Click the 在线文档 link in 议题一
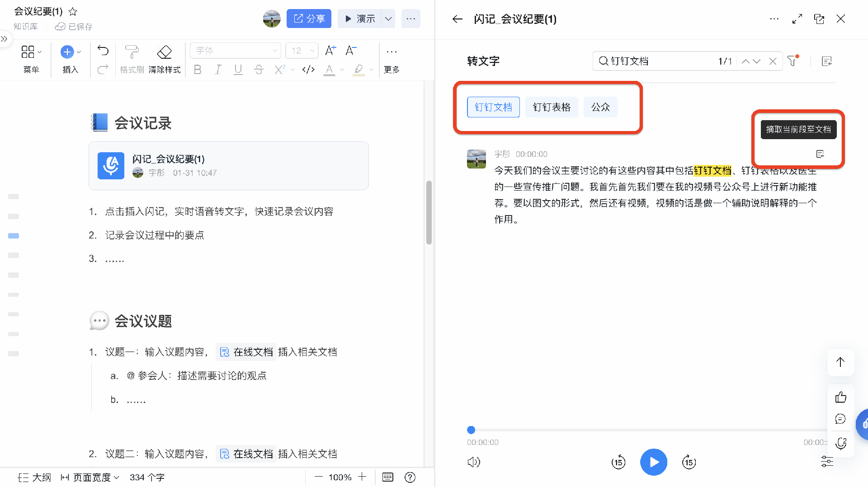The height and width of the screenshot is (487, 868). tap(247, 352)
